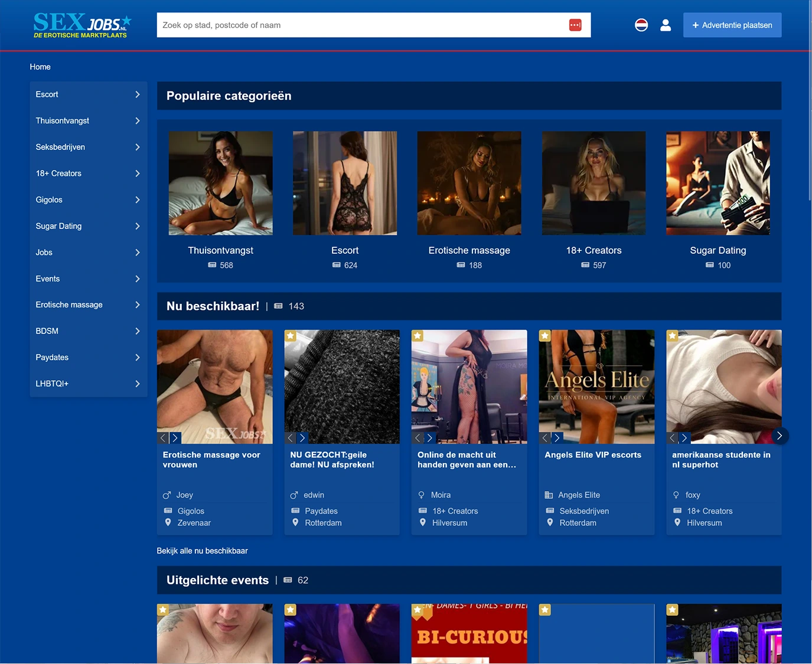This screenshot has width=812, height=664.
Task: Click the star badge on the first event card
Action: tap(163, 610)
